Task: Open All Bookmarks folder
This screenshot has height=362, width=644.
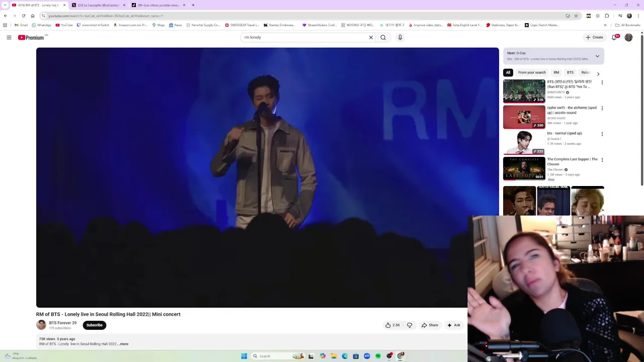Action: click(x=628, y=25)
